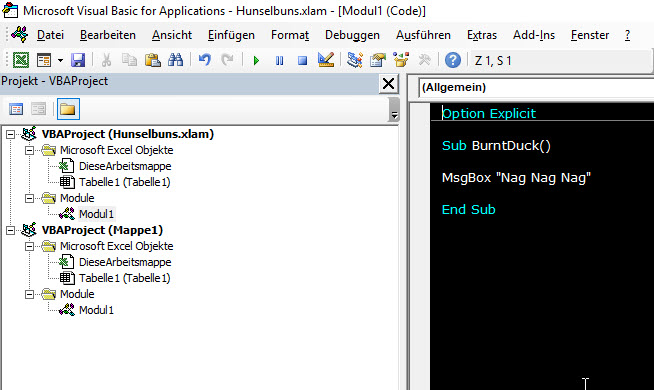Click View Code button in Project panel

pos(16,109)
